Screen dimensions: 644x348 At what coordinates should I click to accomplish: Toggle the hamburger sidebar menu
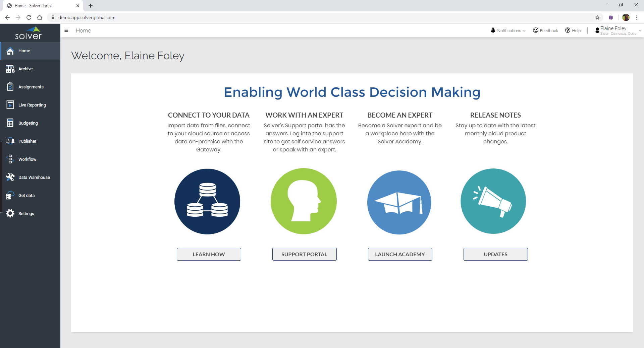coord(66,30)
